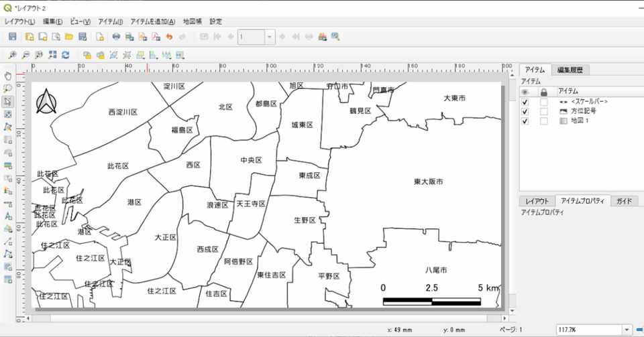644x337 pixels.
Task: Open the レイアウト(L) menu
Action: (19, 21)
